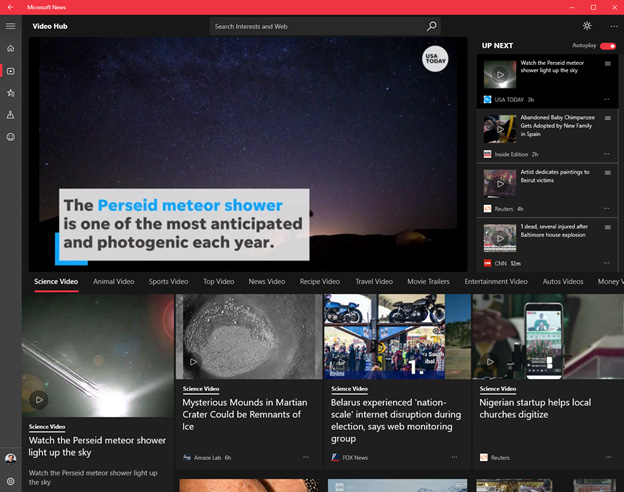Play the Nigerian startup churches video
This screenshot has width=624, height=492.
click(x=490, y=362)
